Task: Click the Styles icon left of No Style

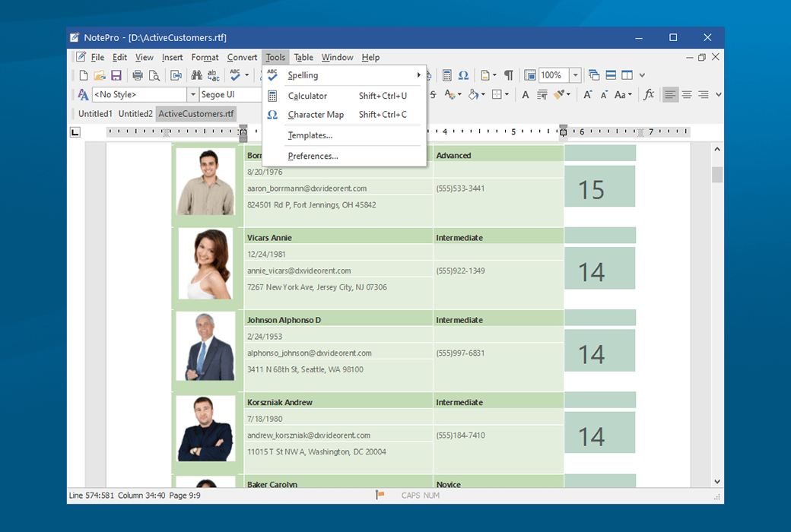Action: [83, 95]
